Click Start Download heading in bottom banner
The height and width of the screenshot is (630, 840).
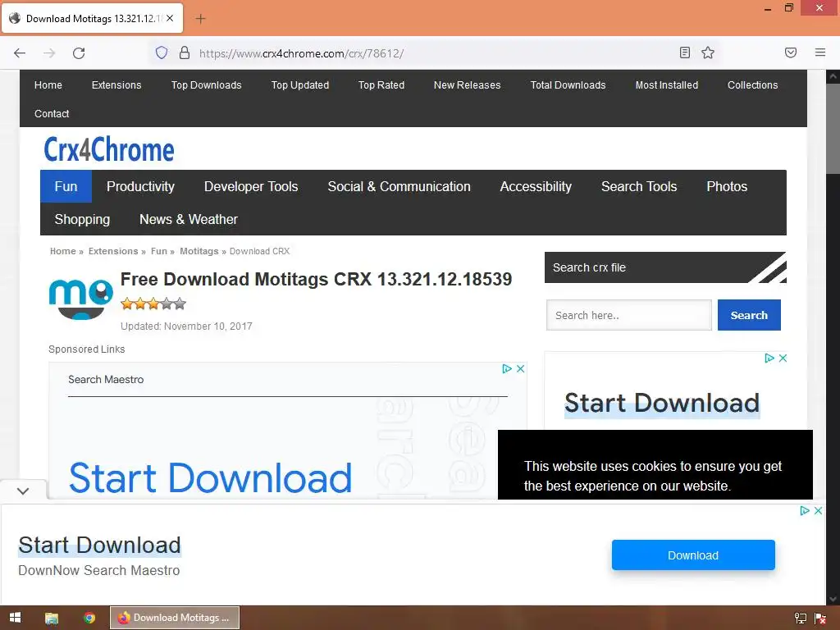pyautogui.click(x=99, y=546)
